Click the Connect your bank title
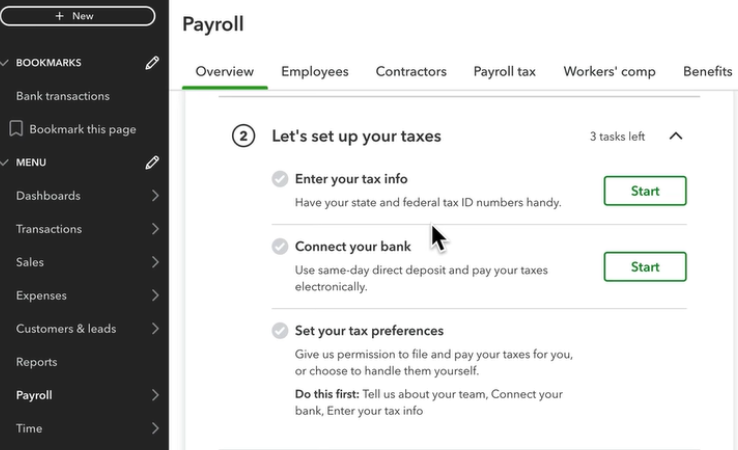Screen dimensions: 738x450 click(353, 246)
